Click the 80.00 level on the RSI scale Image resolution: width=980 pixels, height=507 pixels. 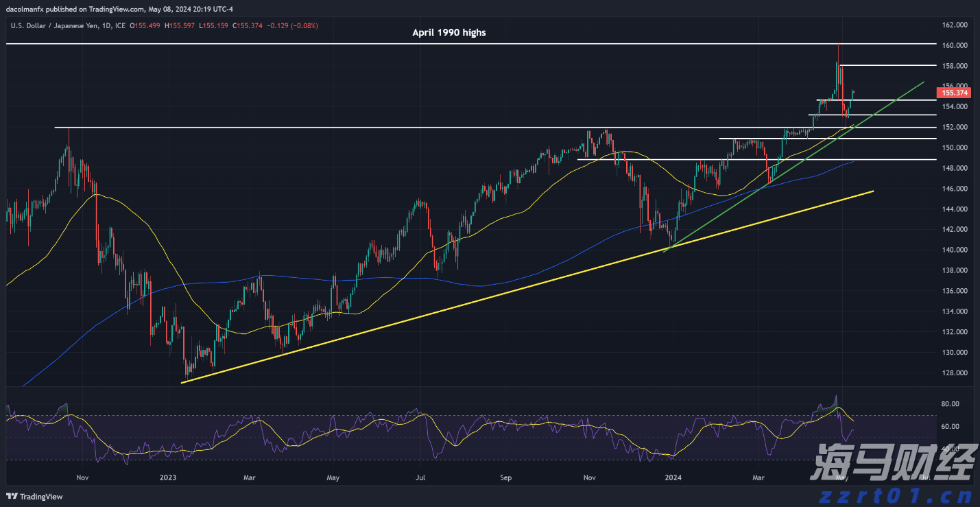949,404
